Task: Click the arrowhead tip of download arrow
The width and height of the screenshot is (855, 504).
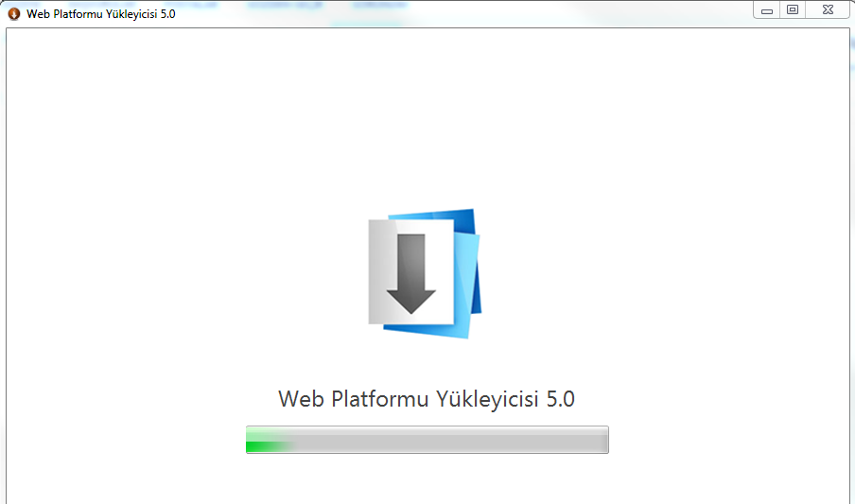Action: (x=410, y=309)
